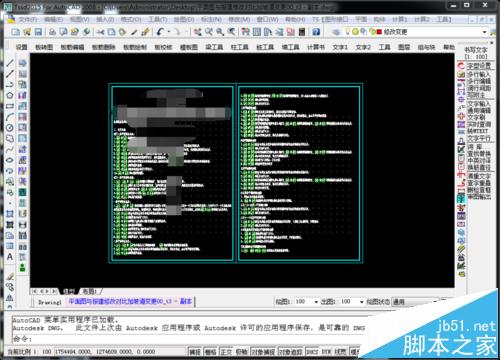Viewport: 500px width, 360px height.
Task: Select the Text A tool
Action: (x=10, y=256)
